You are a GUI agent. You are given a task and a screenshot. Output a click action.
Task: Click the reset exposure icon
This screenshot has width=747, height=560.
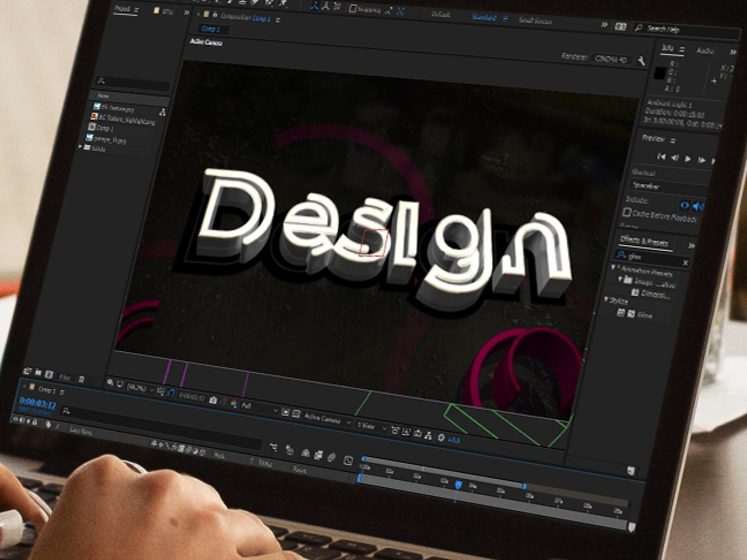[442, 437]
